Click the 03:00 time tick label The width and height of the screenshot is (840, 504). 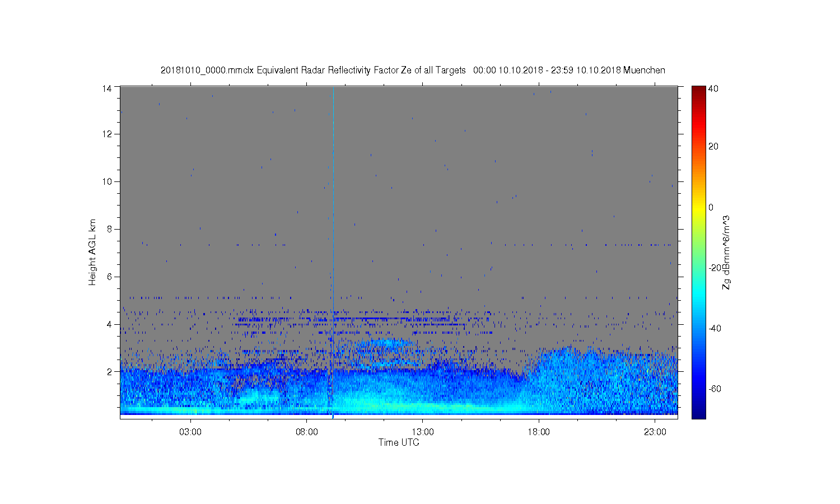pos(190,432)
